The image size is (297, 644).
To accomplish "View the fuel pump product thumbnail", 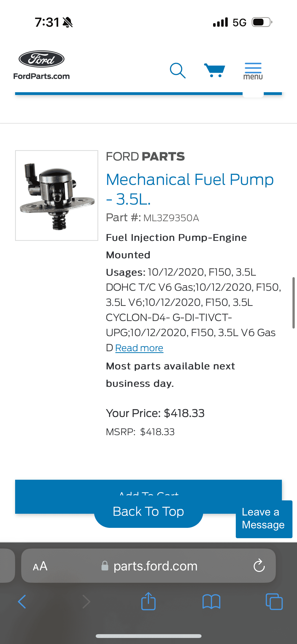I will (x=56, y=196).
